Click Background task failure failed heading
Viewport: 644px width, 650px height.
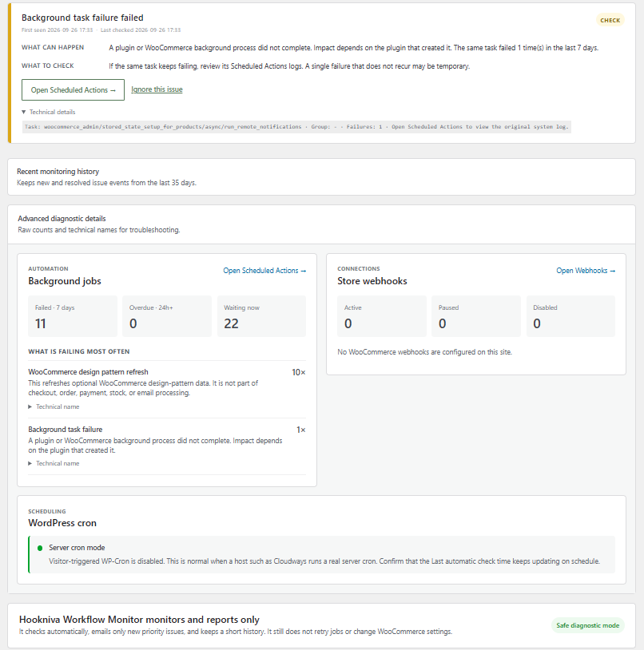[x=82, y=18]
